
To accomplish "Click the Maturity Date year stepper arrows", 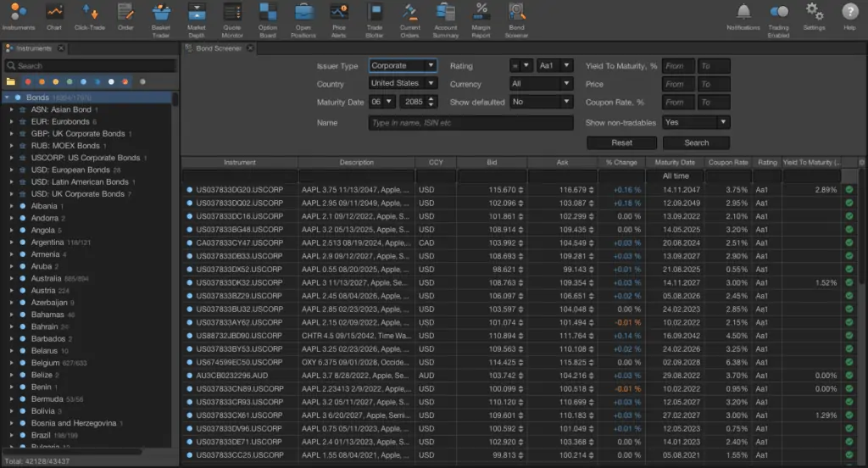I will [431, 102].
